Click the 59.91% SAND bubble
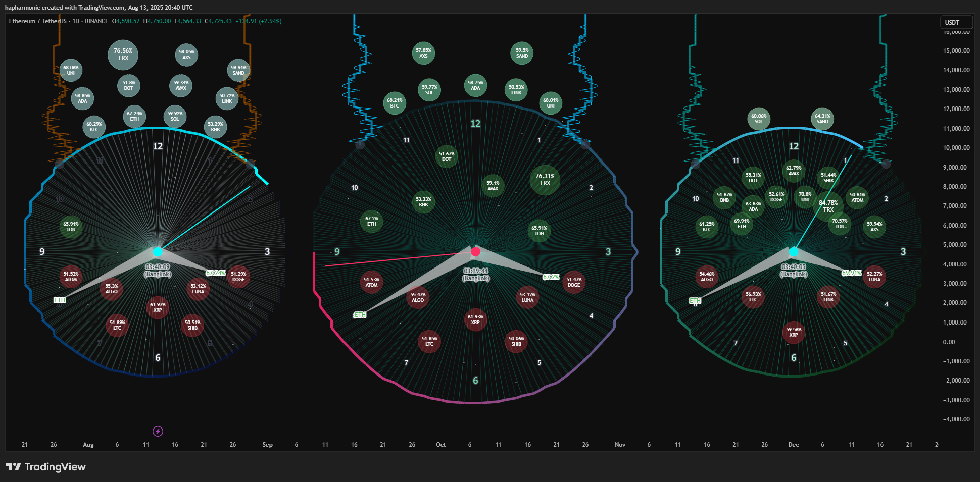Image resolution: width=980 pixels, height=482 pixels. pyautogui.click(x=238, y=70)
